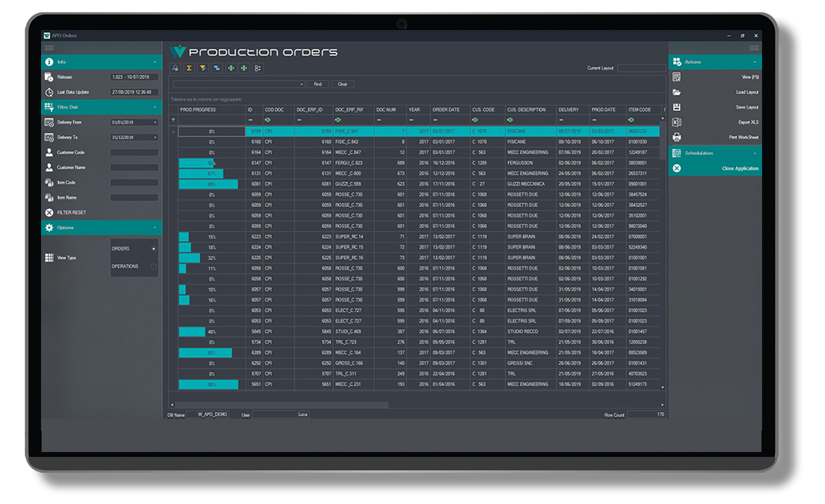This screenshot has height=504, width=825.
Task: Click the Customer Code input field
Action: tap(134, 152)
